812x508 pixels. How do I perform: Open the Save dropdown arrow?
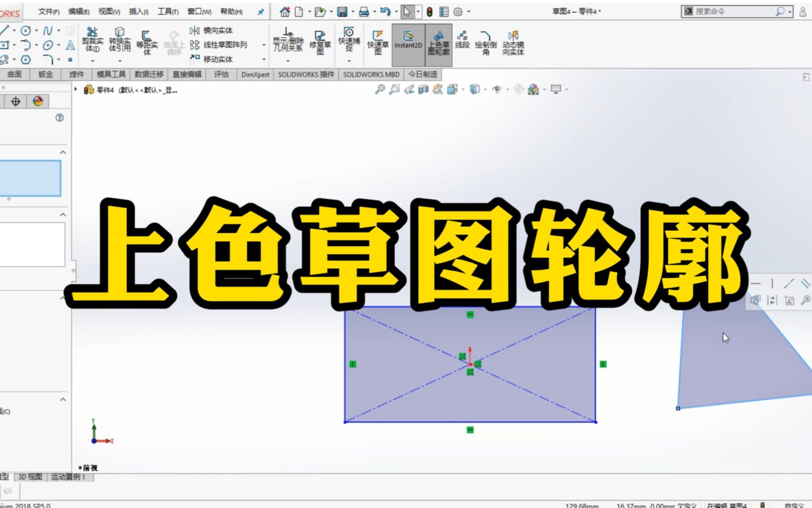pyautogui.click(x=352, y=12)
